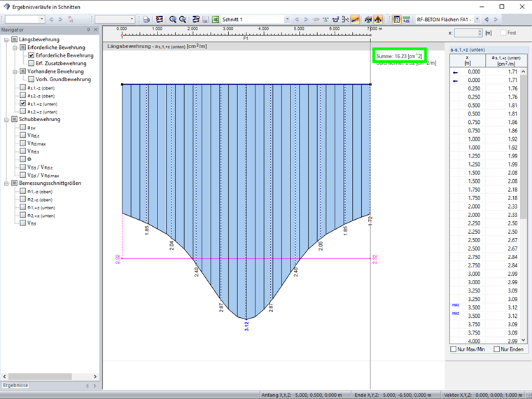
Task: Uncheck as,1,+z (unten) in Navigator
Action: (x=23, y=104)
